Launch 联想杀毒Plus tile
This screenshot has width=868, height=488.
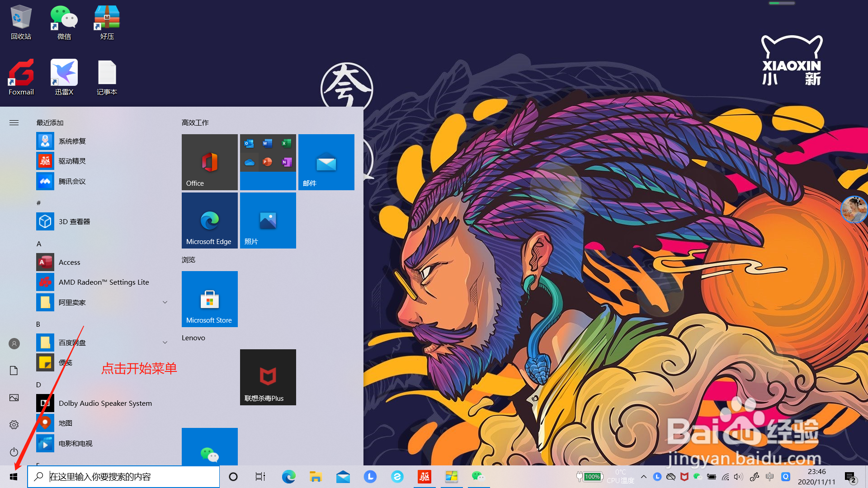click(x=268, y=377)
